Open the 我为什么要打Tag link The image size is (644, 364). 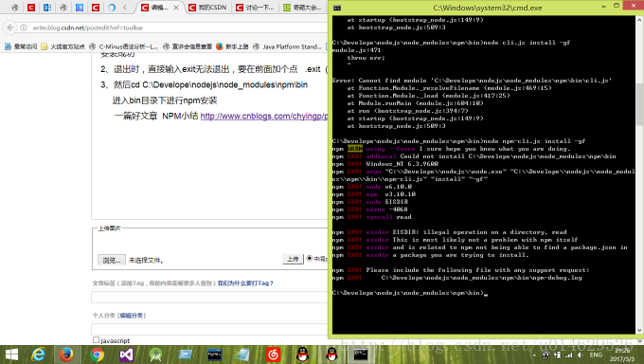pyautogui.click(x=245, y=283)
